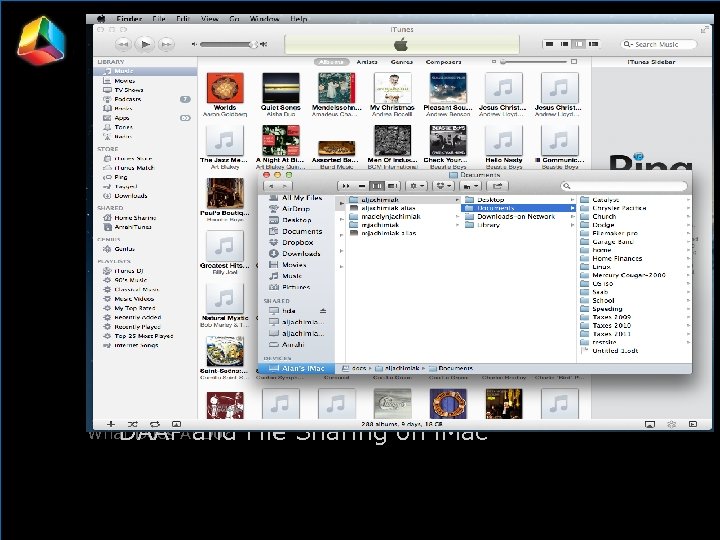Screen dimensions: 720x540
Task: Switch to the Composers tab in iTunes
Action: [443, 62]
